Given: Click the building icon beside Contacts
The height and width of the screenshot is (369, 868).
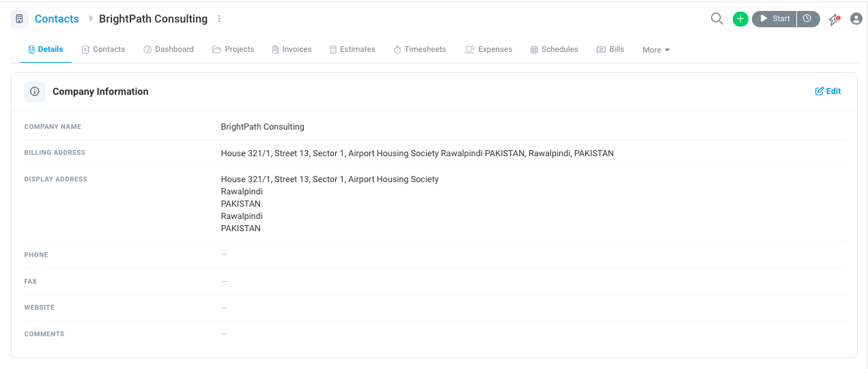Looking at the screenshot, I should pyautogui.click(x=19, y=19).
